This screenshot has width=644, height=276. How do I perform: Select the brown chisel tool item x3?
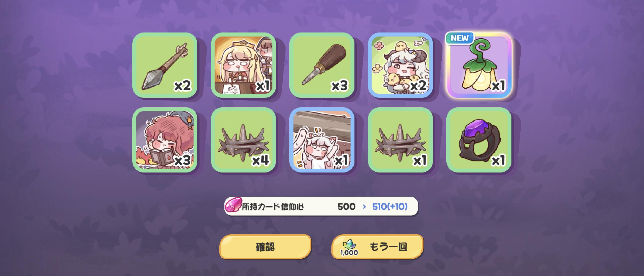pos(322,65)
